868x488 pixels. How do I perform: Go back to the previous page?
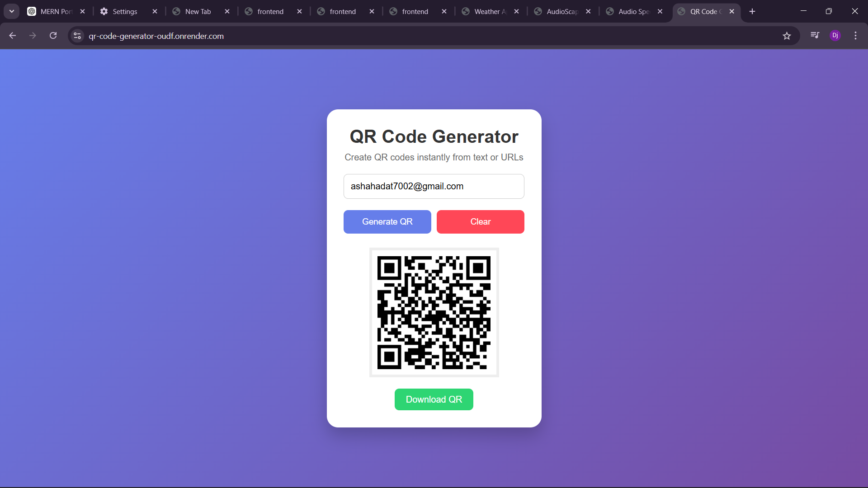[x=12, y=36]
